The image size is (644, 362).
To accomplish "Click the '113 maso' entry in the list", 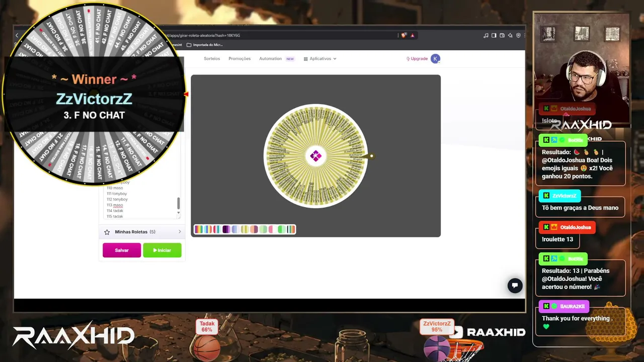I will coord(115,205).
